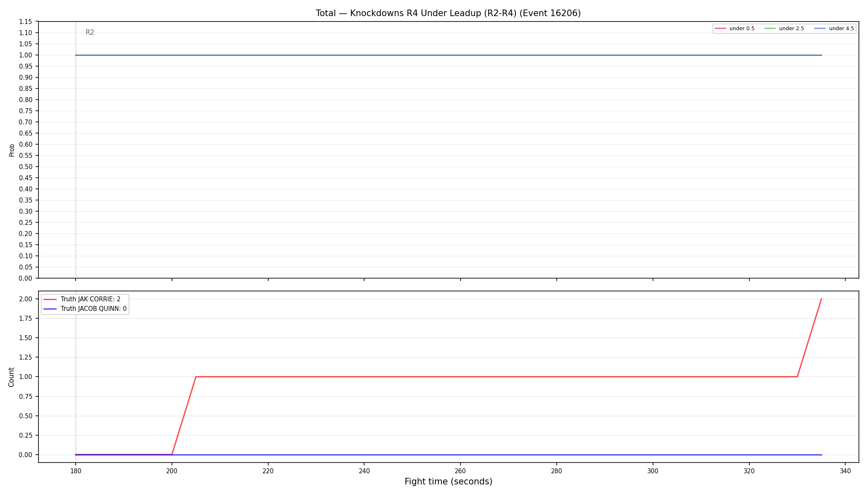The width and height of the screenshot is (868, 496).
Task: Click the 'under 2.5' legend entry
Action: (785, 29)
